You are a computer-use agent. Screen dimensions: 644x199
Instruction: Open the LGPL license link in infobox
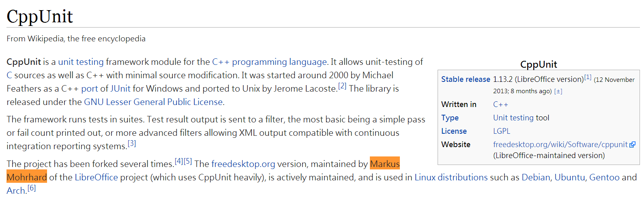502,131
